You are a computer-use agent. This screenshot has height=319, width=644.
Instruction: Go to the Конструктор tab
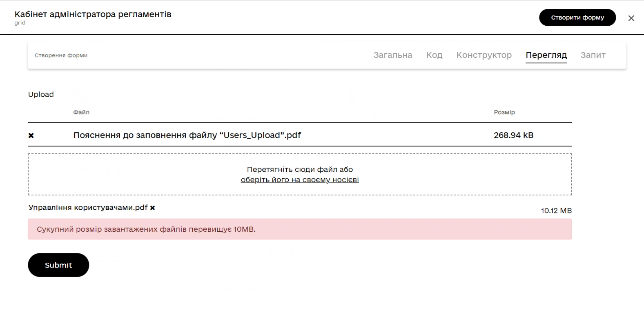[x=484, y=55]
